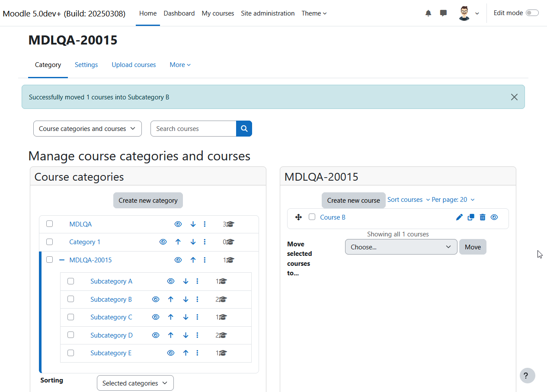Open the Choose... move destination dropdown
Screen dimensions: 547x392
tap(401, 247)
